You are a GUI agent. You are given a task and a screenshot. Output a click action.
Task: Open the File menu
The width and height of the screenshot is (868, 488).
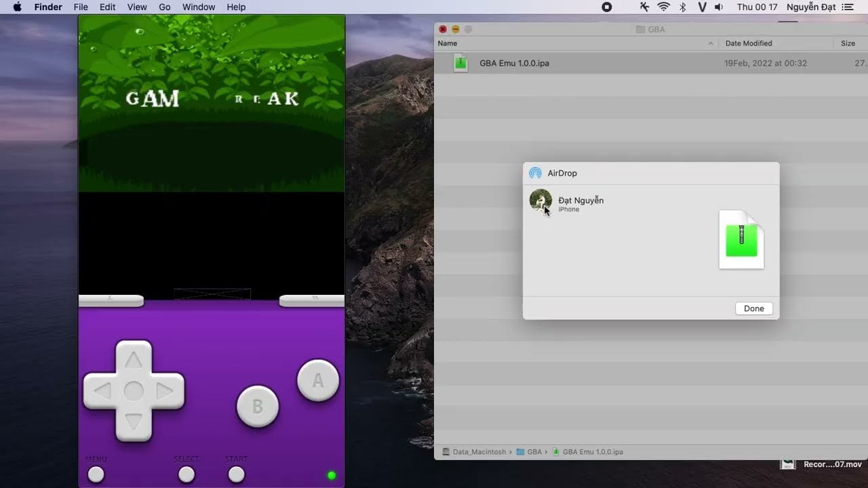(81, 7)
